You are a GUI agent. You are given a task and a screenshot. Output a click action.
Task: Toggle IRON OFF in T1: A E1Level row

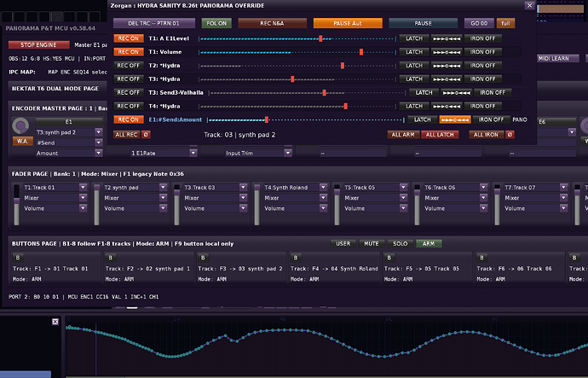coord(482,38)
